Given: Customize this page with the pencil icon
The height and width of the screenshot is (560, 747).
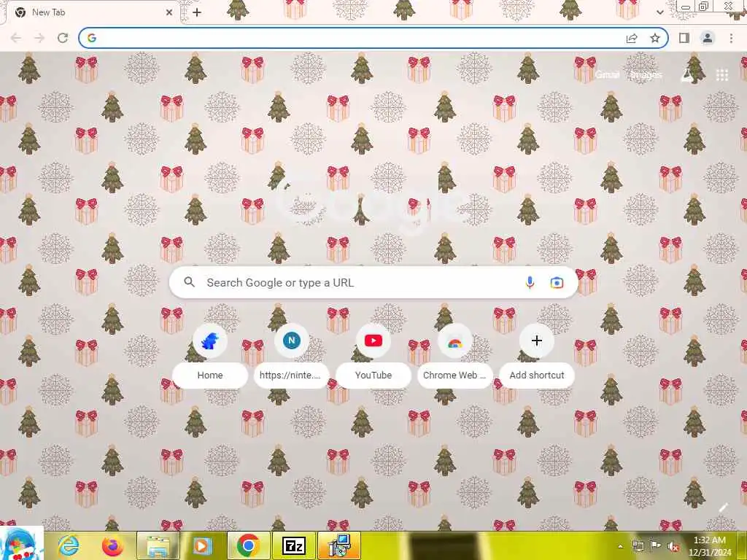Looking at the screenshot, I should pyautogui.click(x=723, y=508).
